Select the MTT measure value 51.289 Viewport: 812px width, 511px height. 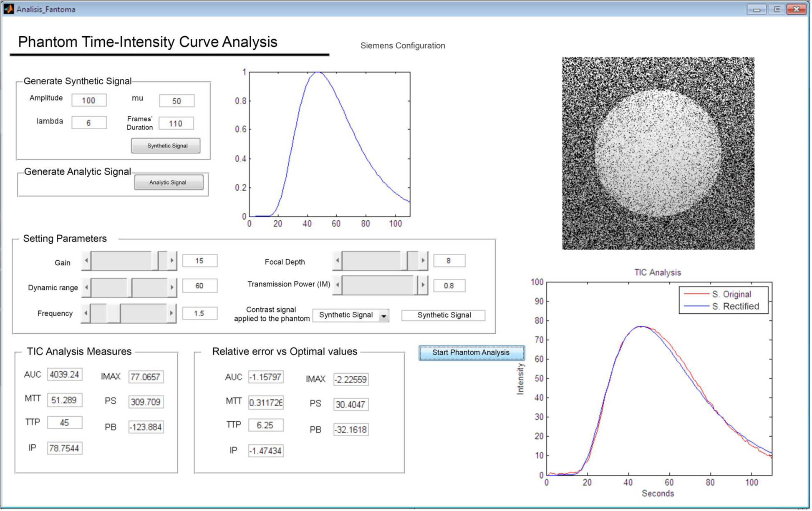pyautogui.click(x=65, y=400)
